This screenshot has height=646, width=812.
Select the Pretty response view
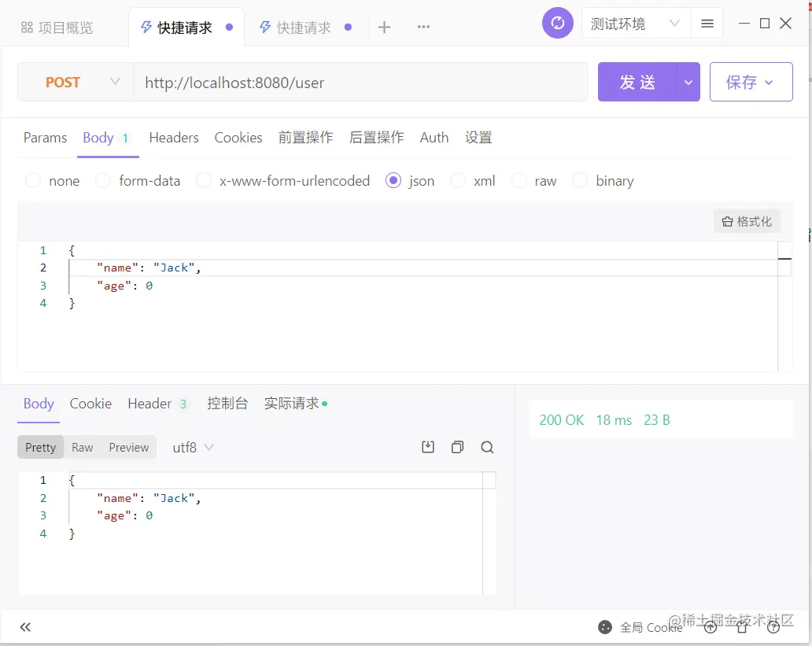point(40,447)
